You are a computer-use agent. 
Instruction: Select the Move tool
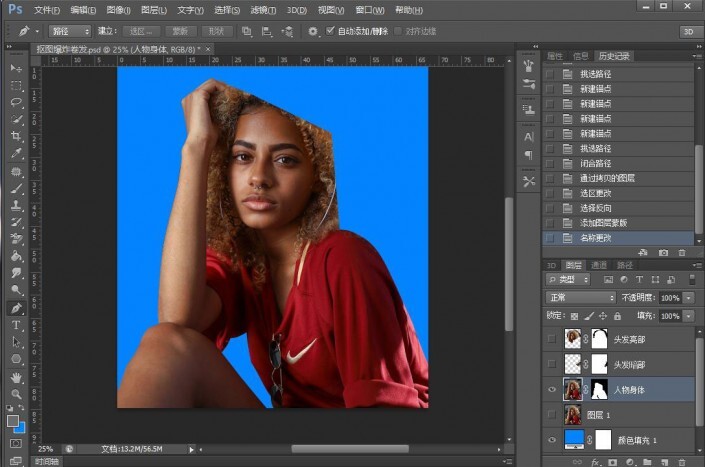16,68
